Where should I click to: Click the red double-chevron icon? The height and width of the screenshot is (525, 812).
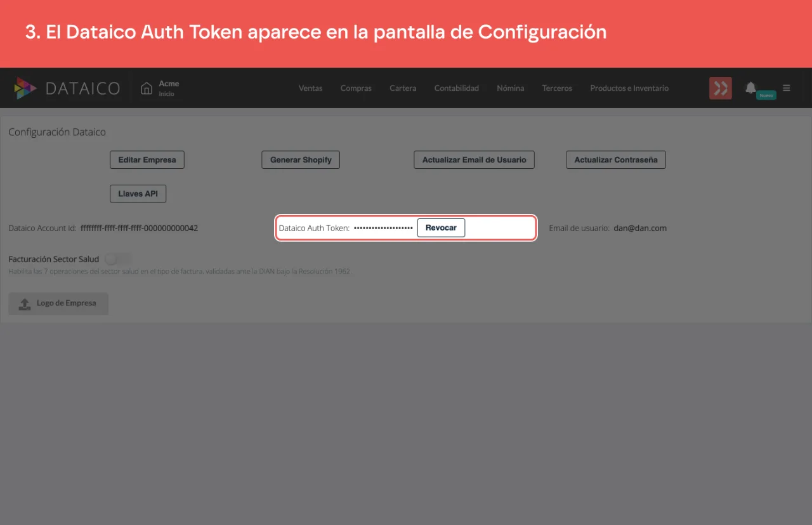(721, 88)
